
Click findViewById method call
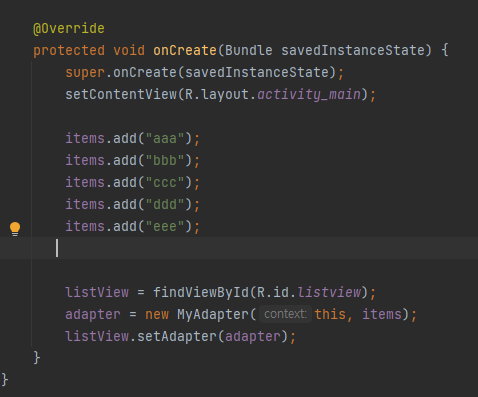coord(201,292)
